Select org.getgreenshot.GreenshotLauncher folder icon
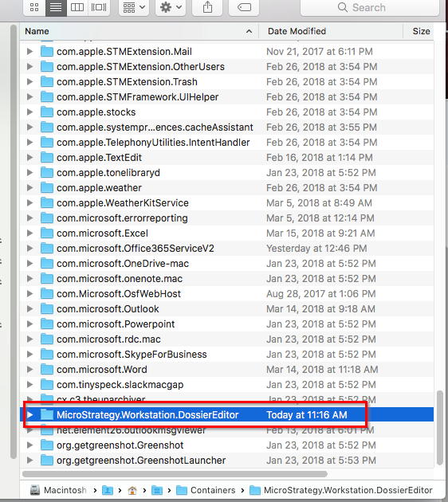Screen dimensions: 448x502 point(47,461)
